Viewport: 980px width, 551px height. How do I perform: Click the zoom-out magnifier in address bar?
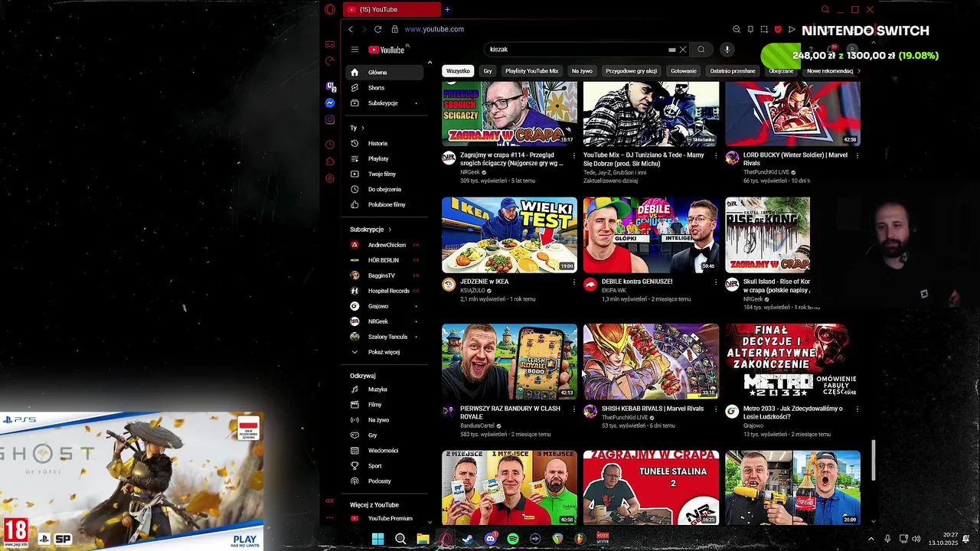737,29
